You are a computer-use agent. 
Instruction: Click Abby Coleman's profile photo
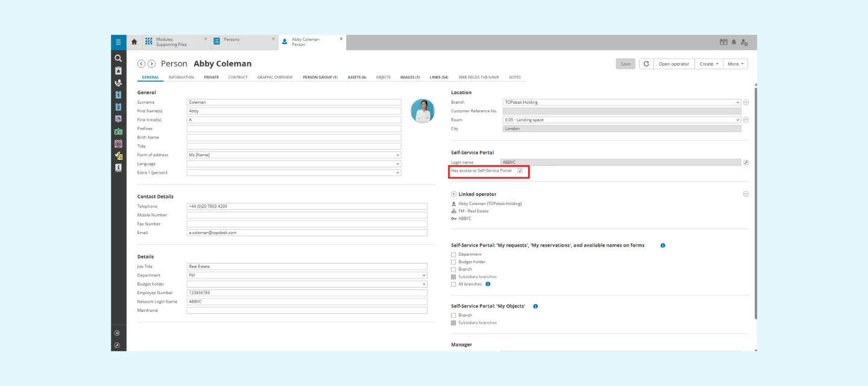(423, 111)
